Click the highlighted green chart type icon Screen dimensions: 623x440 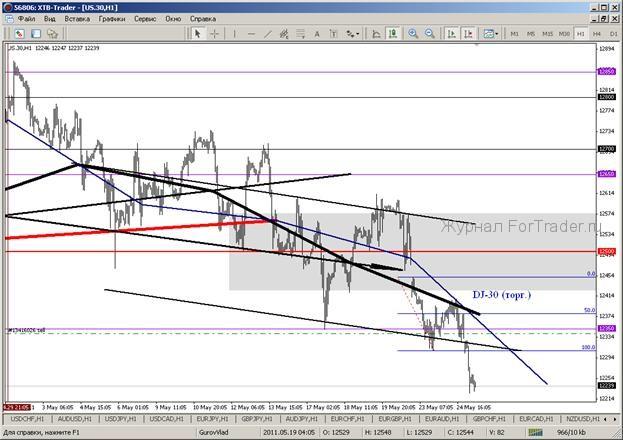pyautogui.click(x=393, y=34)
